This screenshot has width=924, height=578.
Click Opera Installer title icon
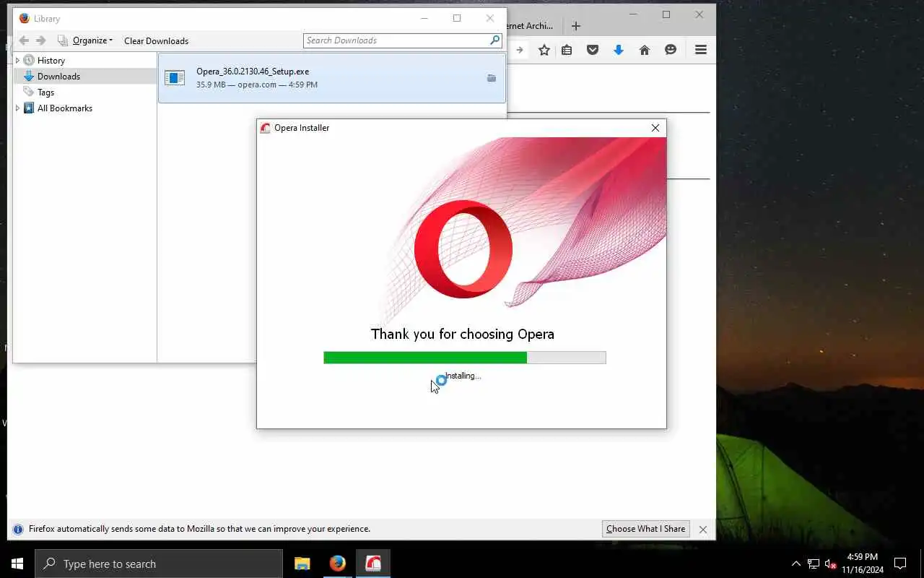click(265, 128)
